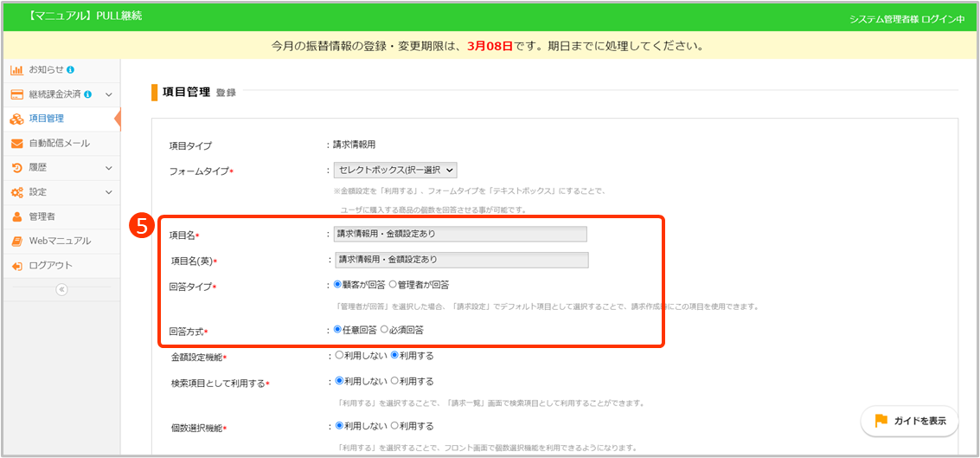Click the 管理者 user icon
This screenshot has height=458, width=980.
(x=16, y=216)
